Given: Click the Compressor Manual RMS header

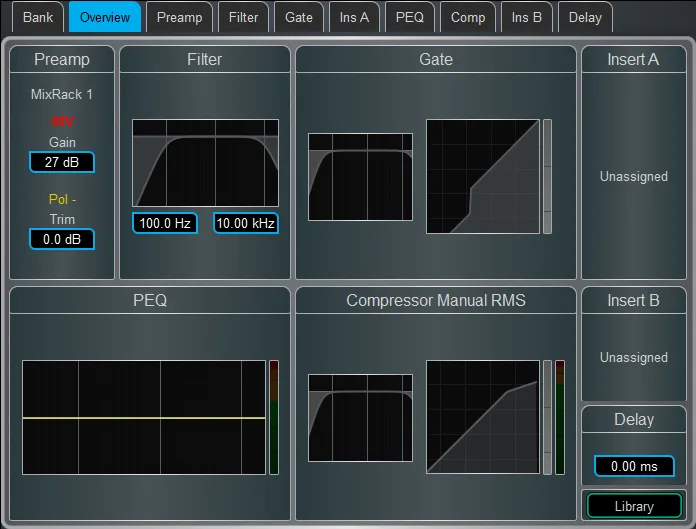Looking at the screenshot, I should pyautogui.click(x=436, y=300).
